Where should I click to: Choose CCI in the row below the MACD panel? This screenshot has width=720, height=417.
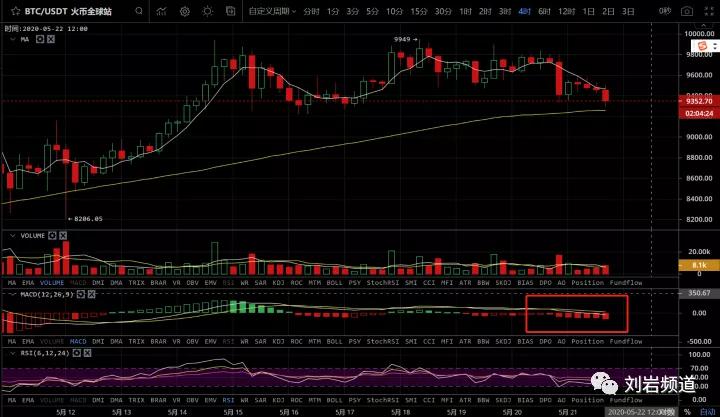pos(429,342)
